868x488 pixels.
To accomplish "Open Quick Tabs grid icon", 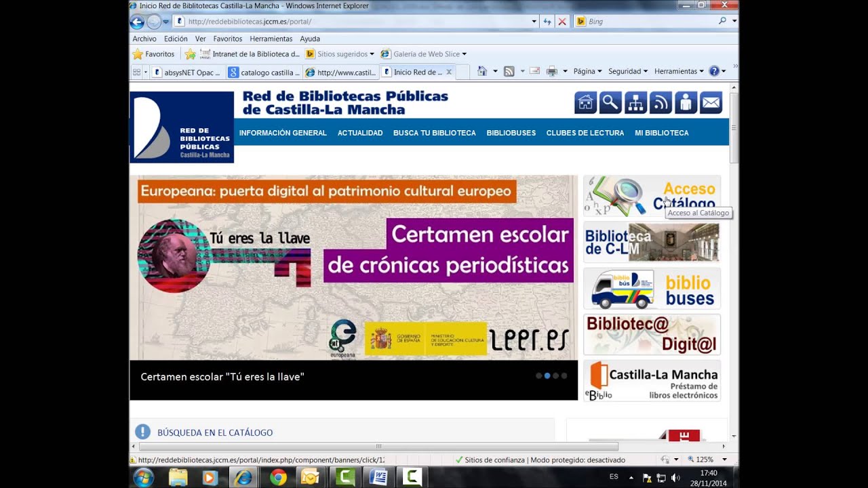I will point(136,72).
